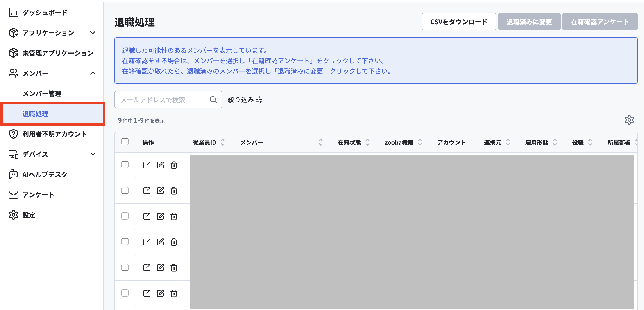
Task: Open アンケート menu item
Action: (x=39, y=195)
